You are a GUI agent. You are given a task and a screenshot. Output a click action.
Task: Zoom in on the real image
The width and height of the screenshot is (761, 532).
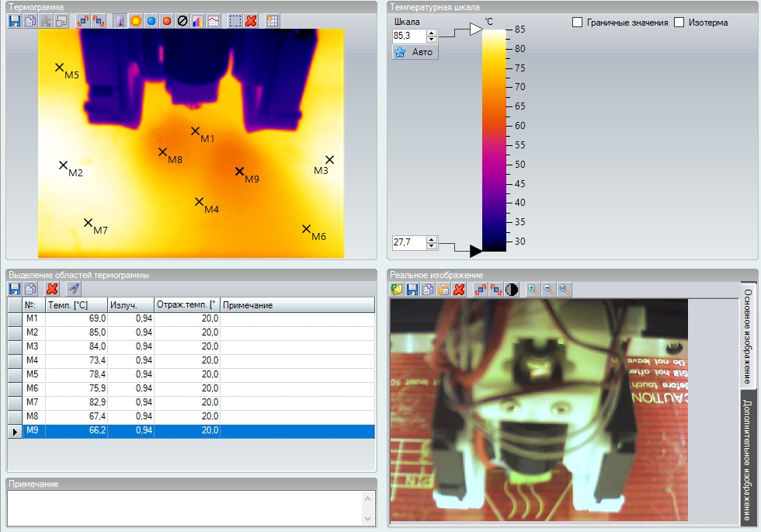pos(533,290)
